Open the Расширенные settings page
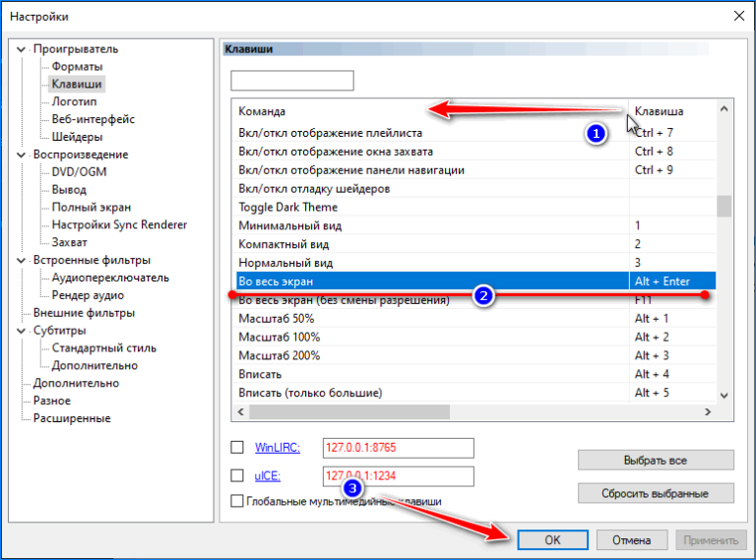The width and height of the screenshot is (756, 560). (72, 418)
